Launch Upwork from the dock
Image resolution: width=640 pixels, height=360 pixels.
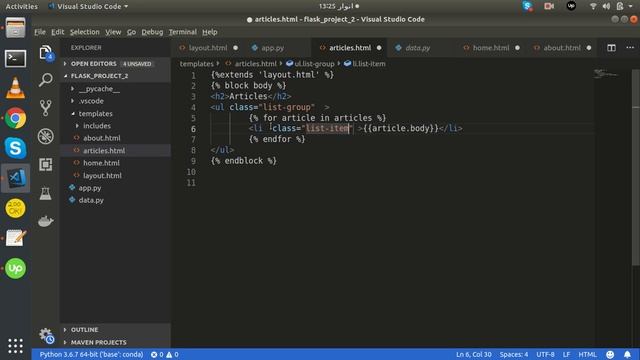click(x=16, y=268)
